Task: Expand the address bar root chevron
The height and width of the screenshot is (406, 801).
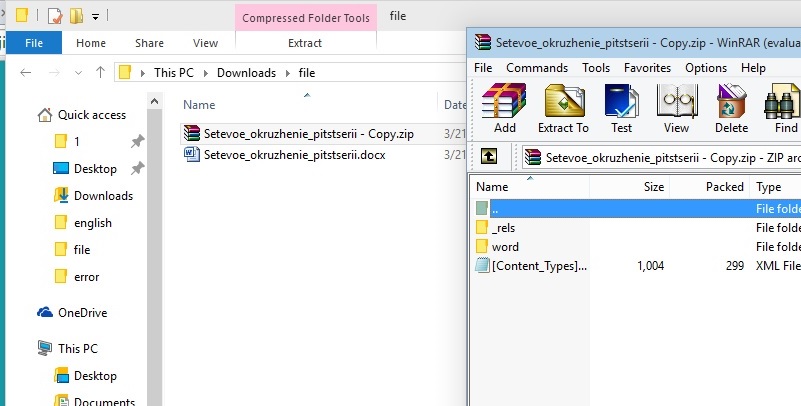Action: (x=143, y=73)
